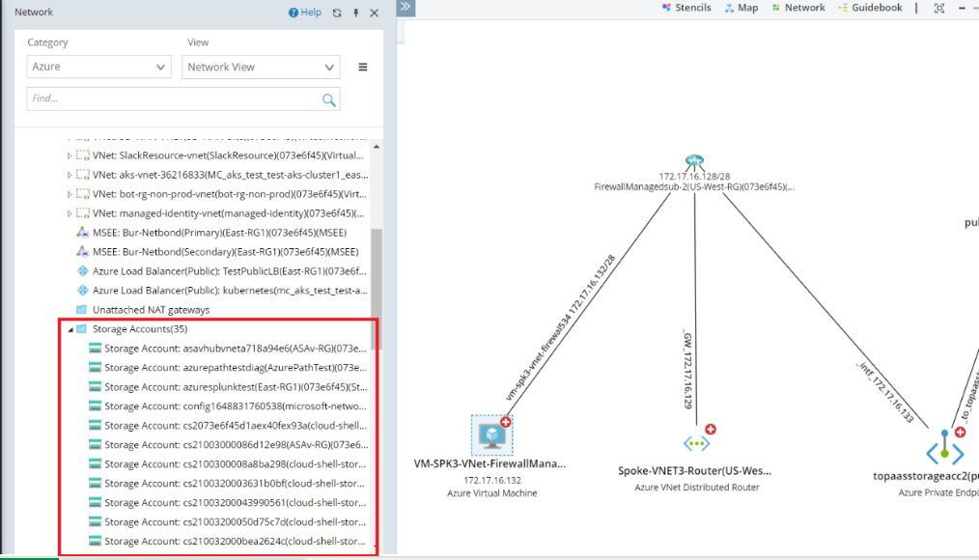Open the Category dropdown showing Azure

pos(98,67)
